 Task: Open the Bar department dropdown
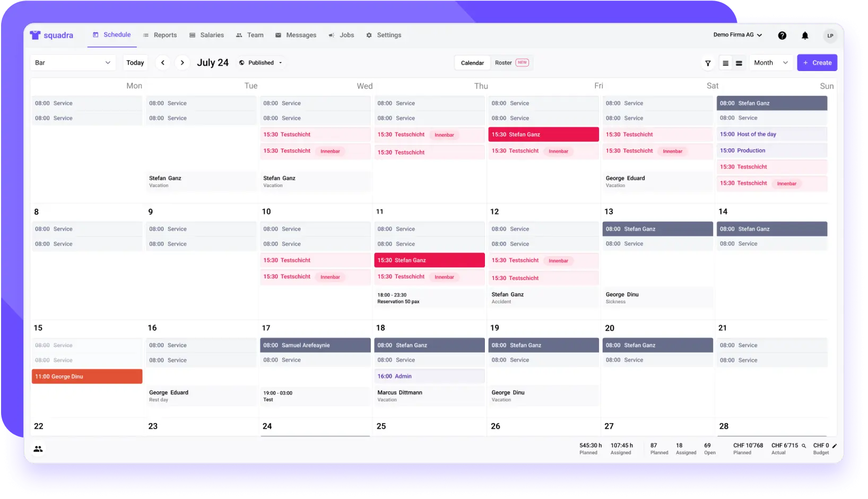pos(72,63)
